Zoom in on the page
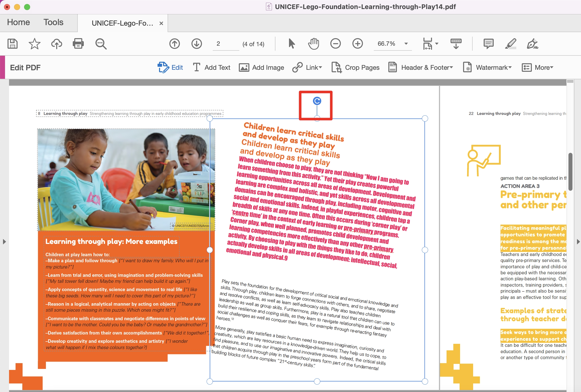This screenshot has width=581, height=392. [358, 43]
